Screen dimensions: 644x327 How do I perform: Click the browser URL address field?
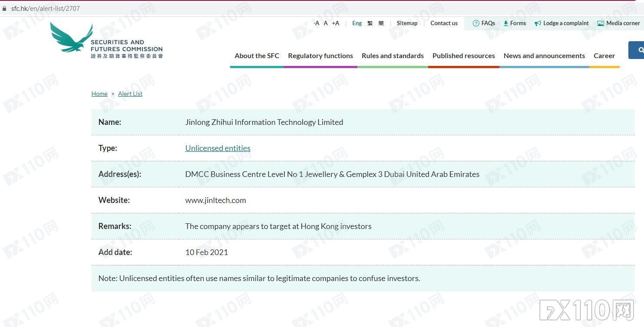pos(174,9)
